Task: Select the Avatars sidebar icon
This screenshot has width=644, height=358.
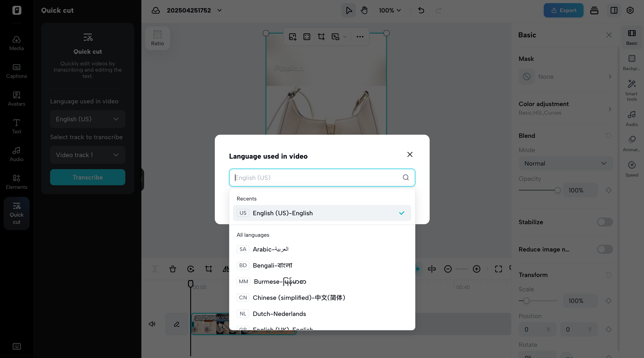Action: [x=16, y=99]
